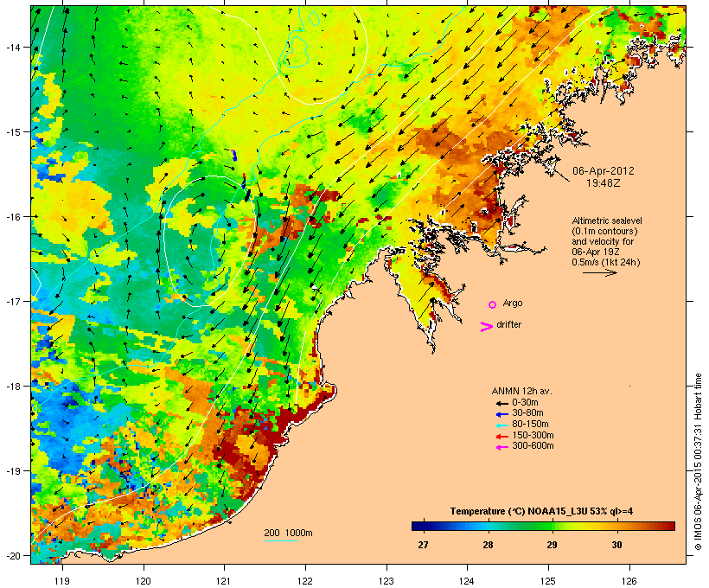
Task: Click the red 150-300m arrow in legend
Action: click(x=501, y=437)
